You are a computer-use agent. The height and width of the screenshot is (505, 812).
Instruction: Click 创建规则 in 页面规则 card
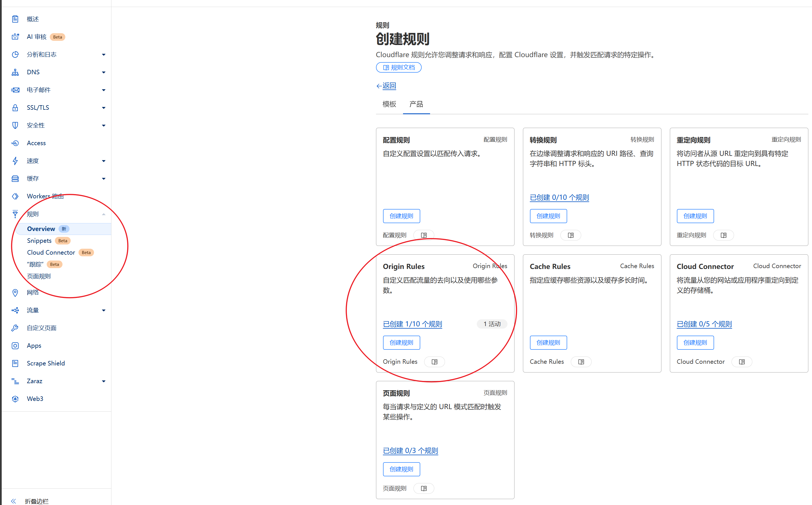(401, 469)
